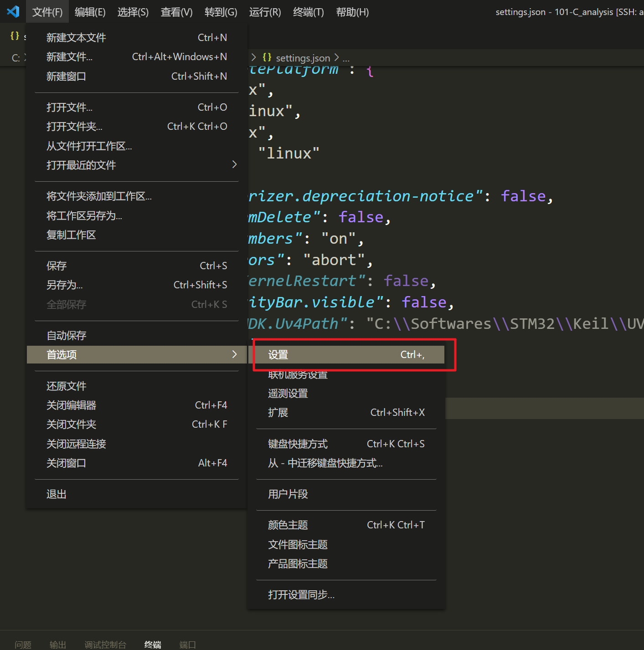Switch to the 端口 panel tab
The height and width of the screenshot is (650, 644).
pos(187,645)
